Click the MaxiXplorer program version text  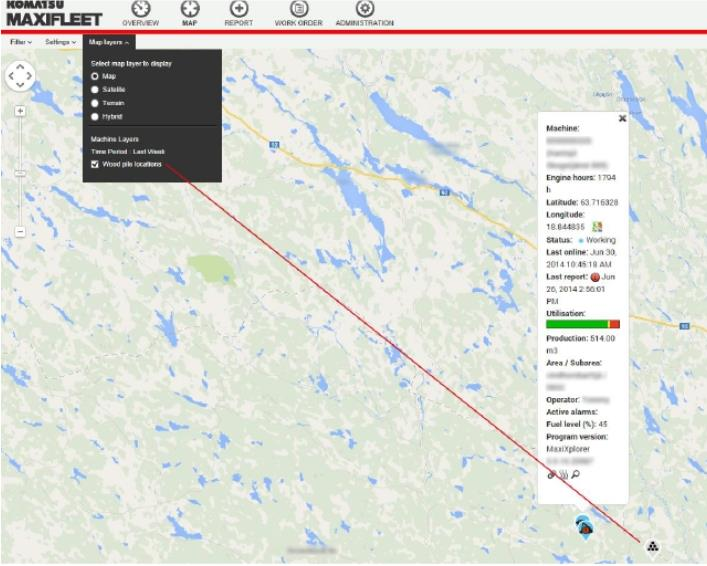tap(568, 449)
